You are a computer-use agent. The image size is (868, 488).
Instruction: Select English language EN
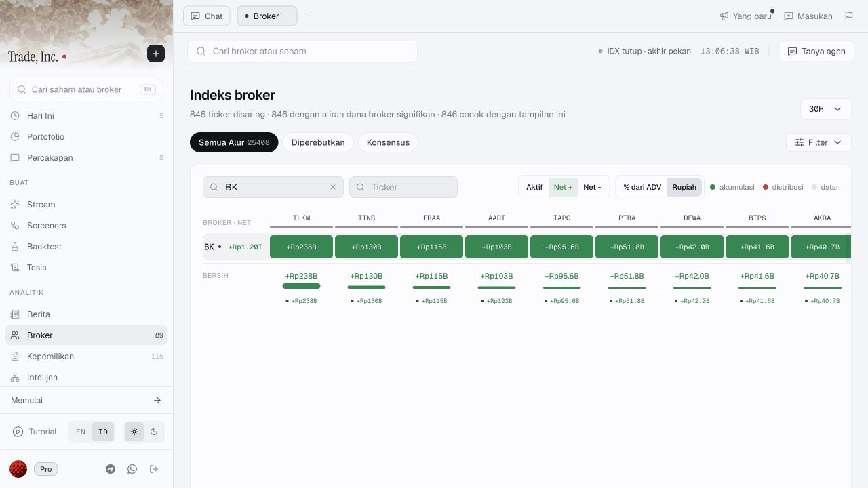tap(81, 432)
